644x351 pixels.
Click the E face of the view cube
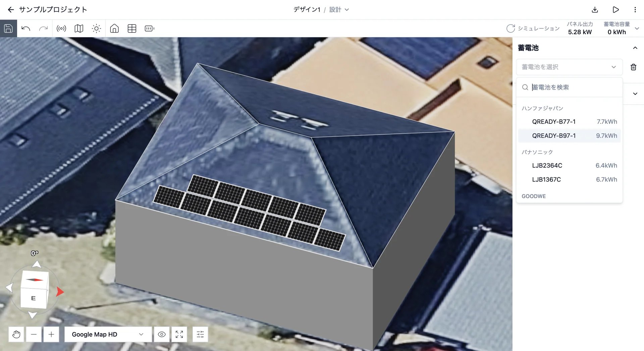[x=33, y=298]
